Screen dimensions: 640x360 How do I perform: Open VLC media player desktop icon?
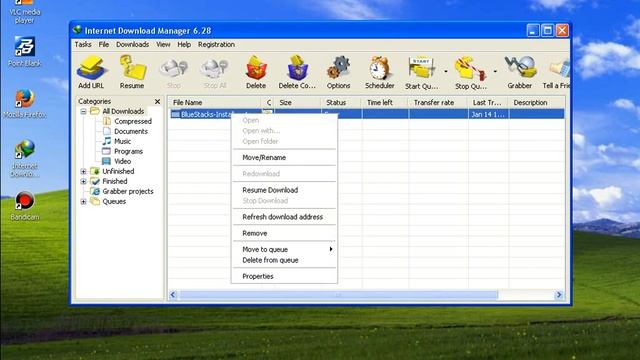tap(24, 12)
